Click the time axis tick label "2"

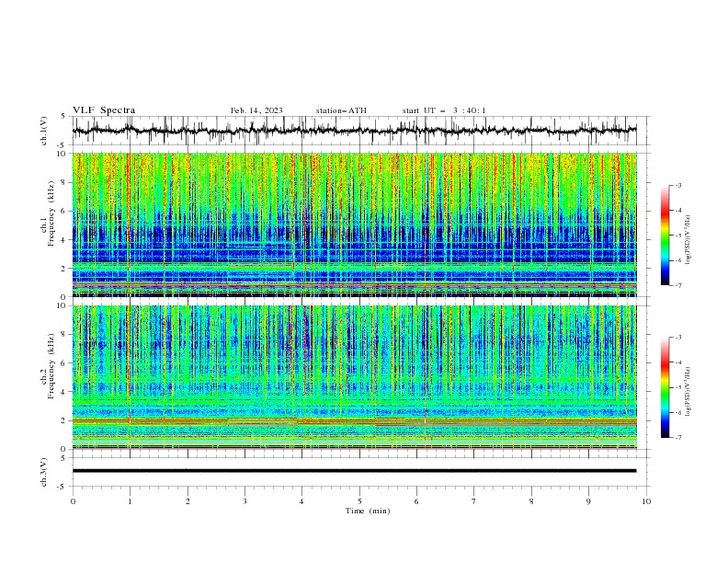point(188,501)
